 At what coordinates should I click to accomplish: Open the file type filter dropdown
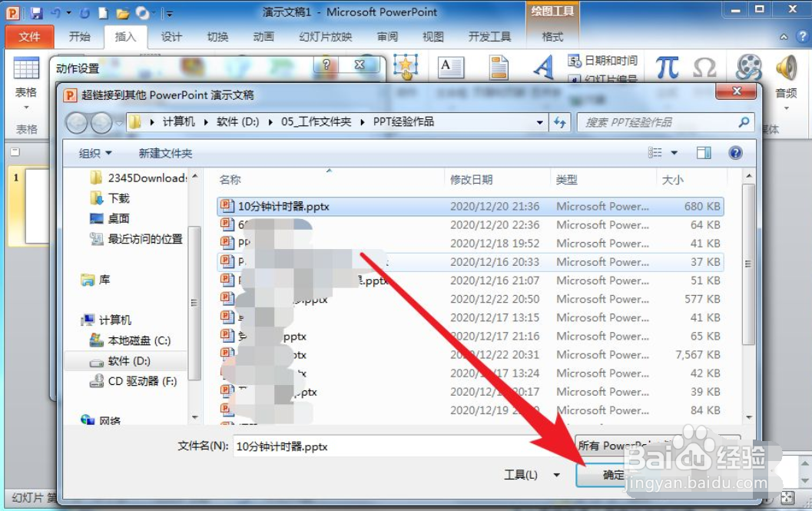[658, 445]
